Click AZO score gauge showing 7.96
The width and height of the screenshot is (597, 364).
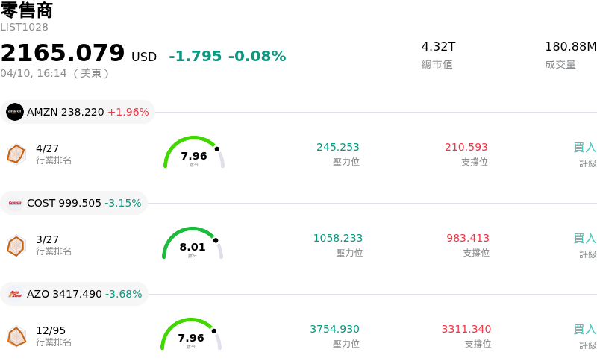(191, 335)
